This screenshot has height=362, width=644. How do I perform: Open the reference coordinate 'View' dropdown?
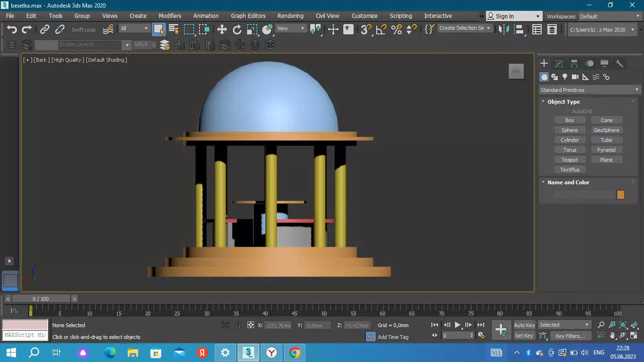click(291, 28)
